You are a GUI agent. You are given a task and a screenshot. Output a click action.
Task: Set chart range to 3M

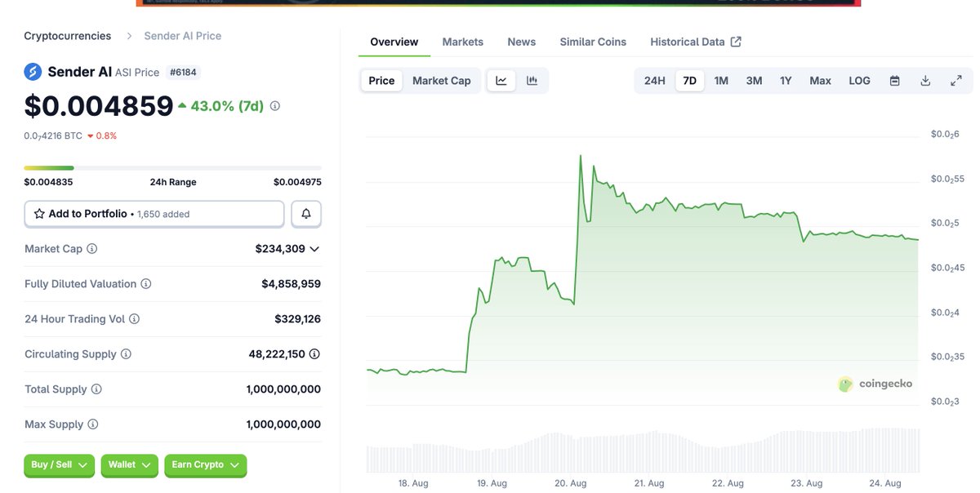tap(754, 81)
